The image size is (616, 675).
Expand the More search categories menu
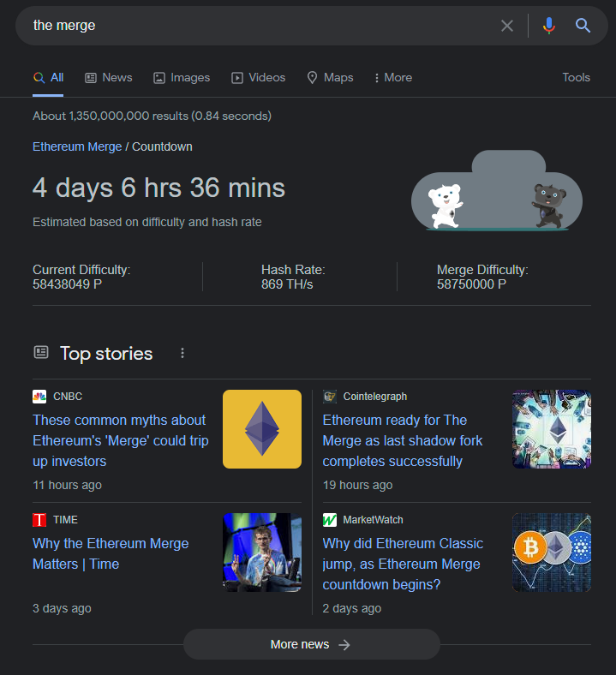(x=393, y=78)
